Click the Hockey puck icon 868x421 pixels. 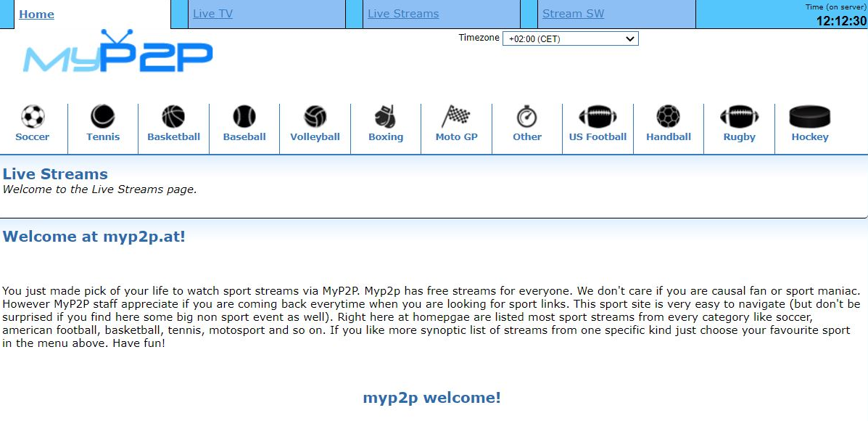[x=810, y=116]
